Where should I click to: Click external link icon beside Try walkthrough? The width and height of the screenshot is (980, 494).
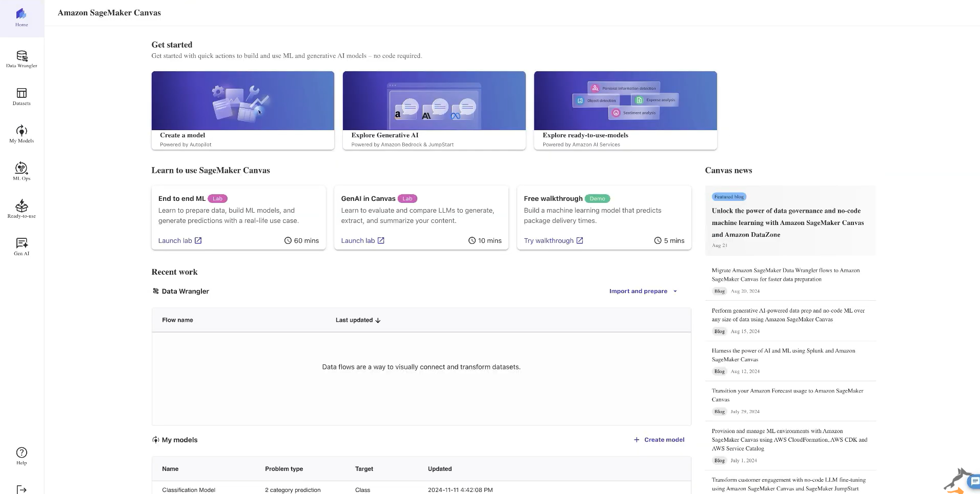tap(580, 240)
